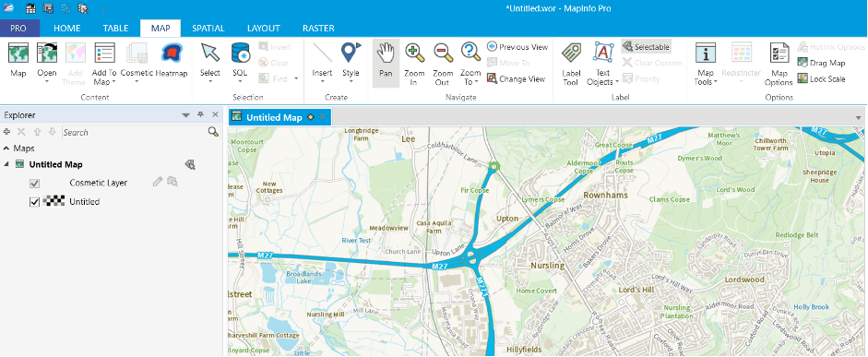Click the Explorer toolbar delete X icon
This screenshot has height=357, width=868.
click(x=21, y=132)
